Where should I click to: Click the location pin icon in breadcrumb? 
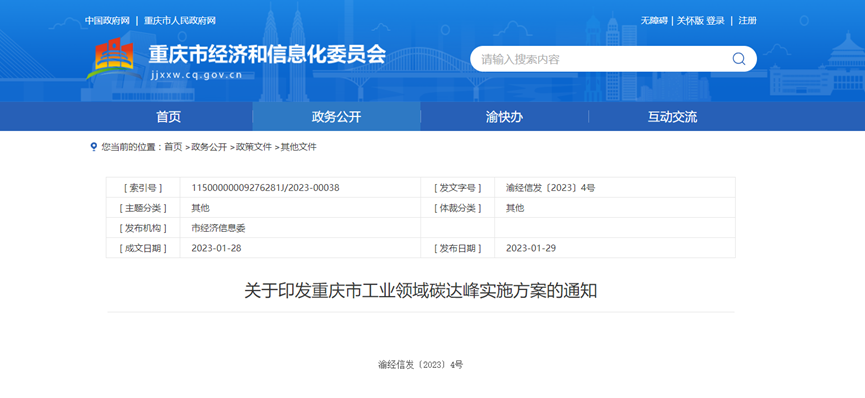point(93,147)
